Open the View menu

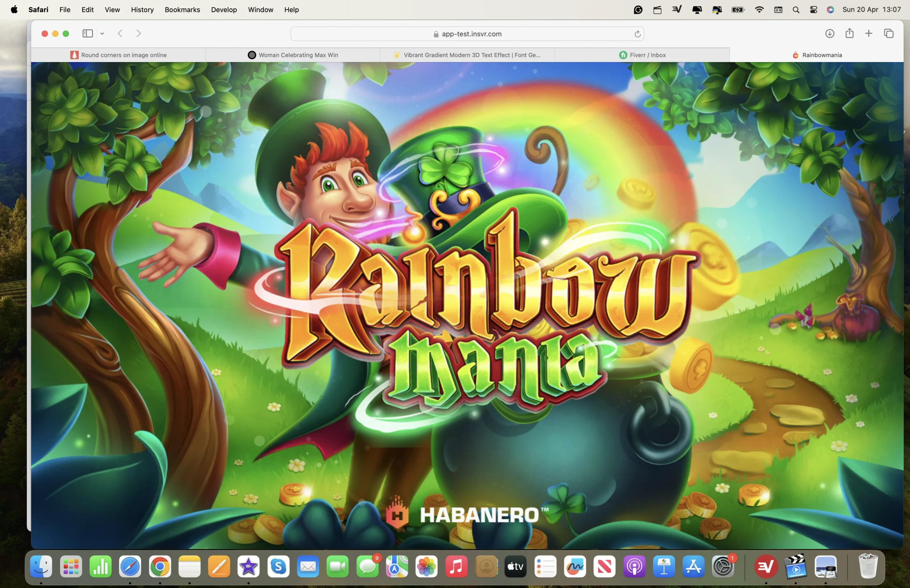pyautogui.click(x=112, y=10)
